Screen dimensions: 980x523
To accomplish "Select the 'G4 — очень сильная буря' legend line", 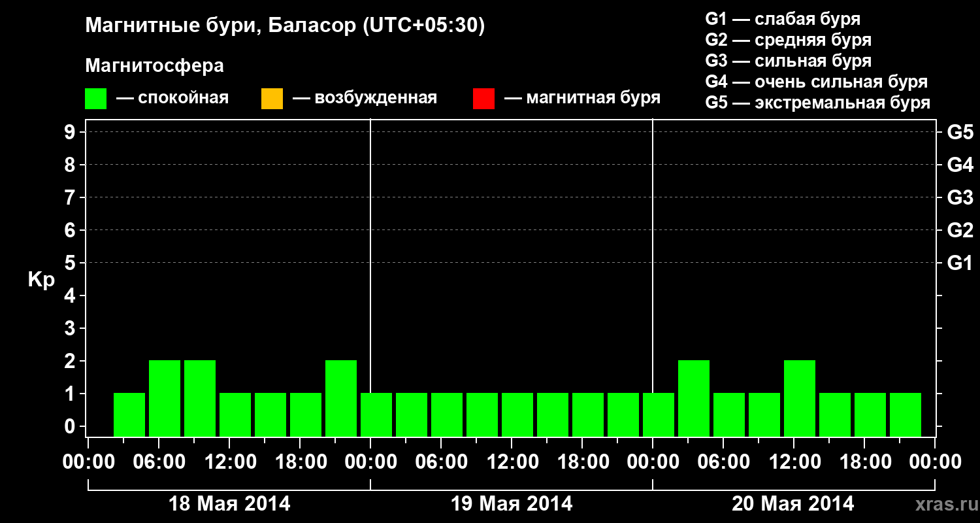I will 817,82.
